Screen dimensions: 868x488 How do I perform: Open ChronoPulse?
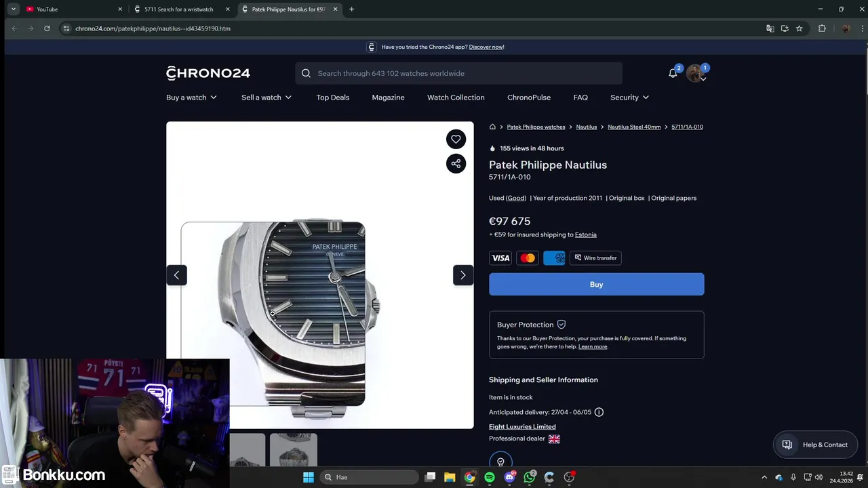point(529,98)
